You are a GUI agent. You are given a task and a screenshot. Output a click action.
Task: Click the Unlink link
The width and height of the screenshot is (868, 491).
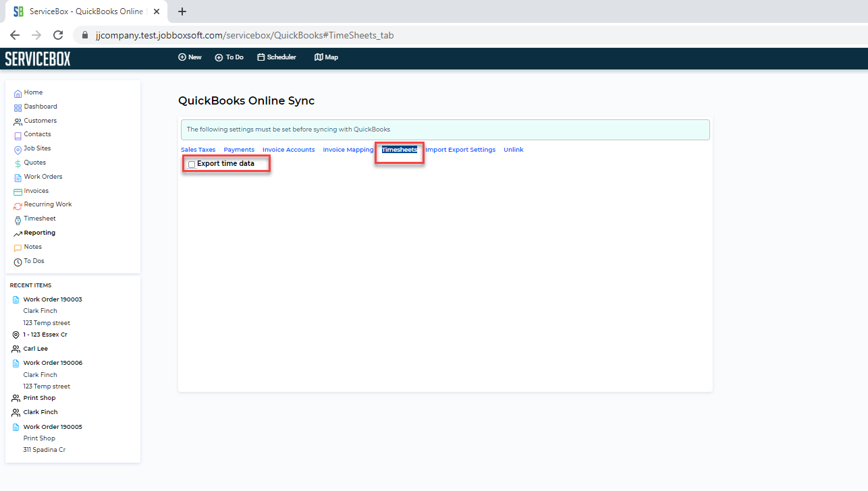514,150
